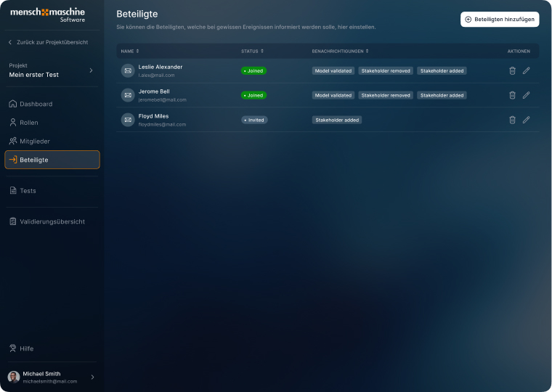
Task: Open the Dashboard menu item
Action: point(52,104)
